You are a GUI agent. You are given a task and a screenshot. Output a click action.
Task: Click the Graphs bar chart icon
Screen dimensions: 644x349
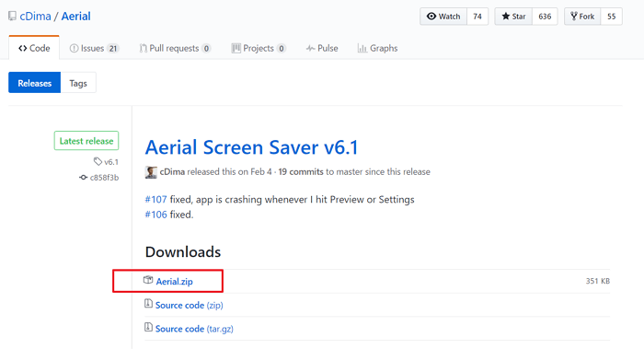point(362,49)
